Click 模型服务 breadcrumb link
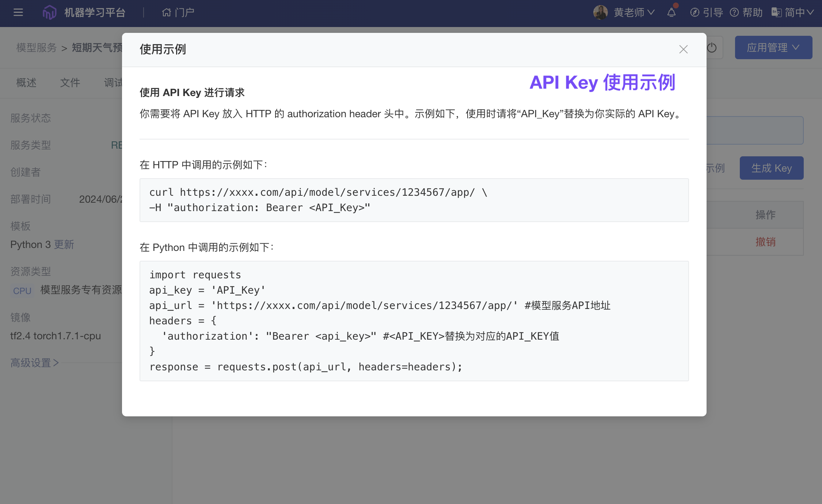The width and height of the screenshot is (822, 504). click(37, 47)
